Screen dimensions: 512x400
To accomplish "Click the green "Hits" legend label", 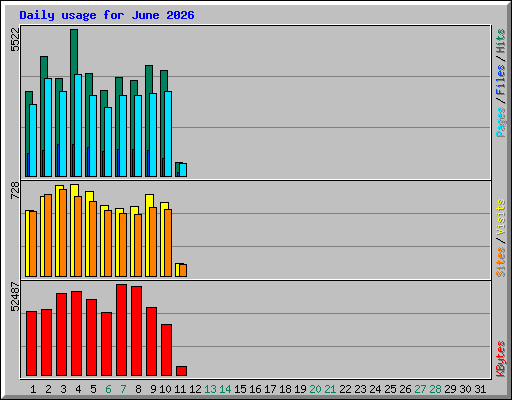I will click(500, 41).
